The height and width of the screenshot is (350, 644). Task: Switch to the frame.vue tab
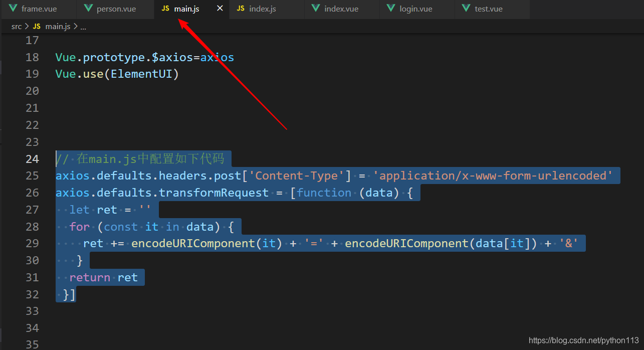(38, 9)
